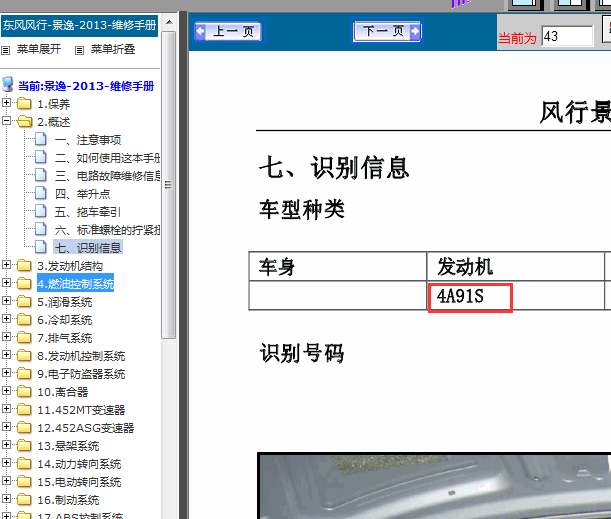
Task: Collapse the 2.概述 folder node
Action: point(6,120)
